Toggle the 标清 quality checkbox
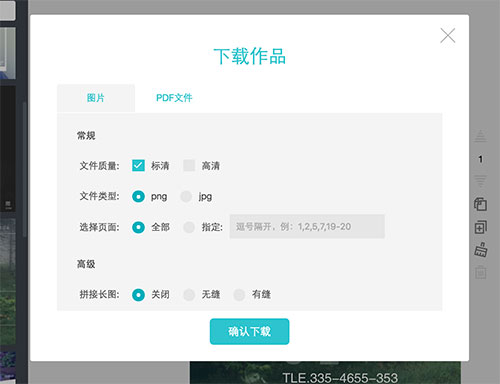This screenshot has width=500, height=384. (138, 165)
